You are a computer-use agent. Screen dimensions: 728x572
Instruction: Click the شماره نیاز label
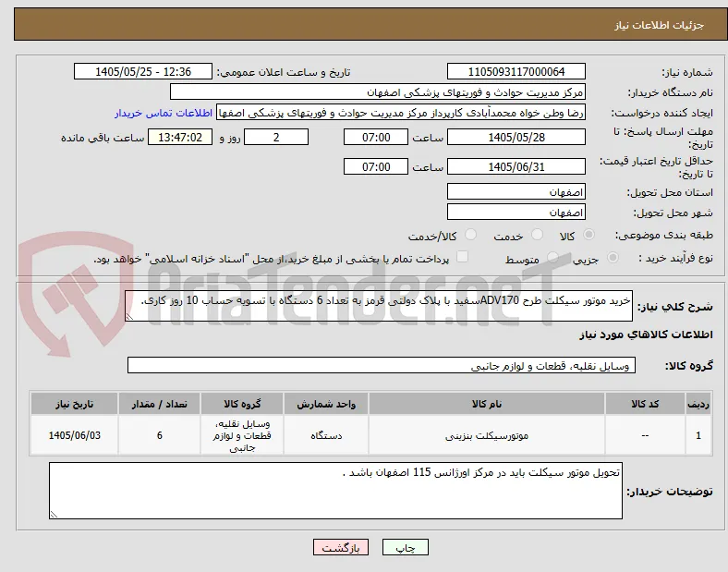(687, 72)
